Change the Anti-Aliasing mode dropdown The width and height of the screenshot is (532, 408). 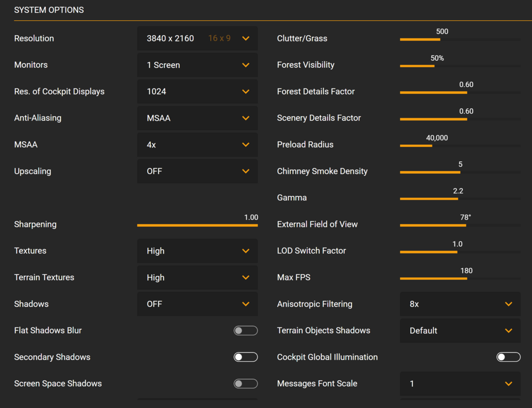point(197,118)
